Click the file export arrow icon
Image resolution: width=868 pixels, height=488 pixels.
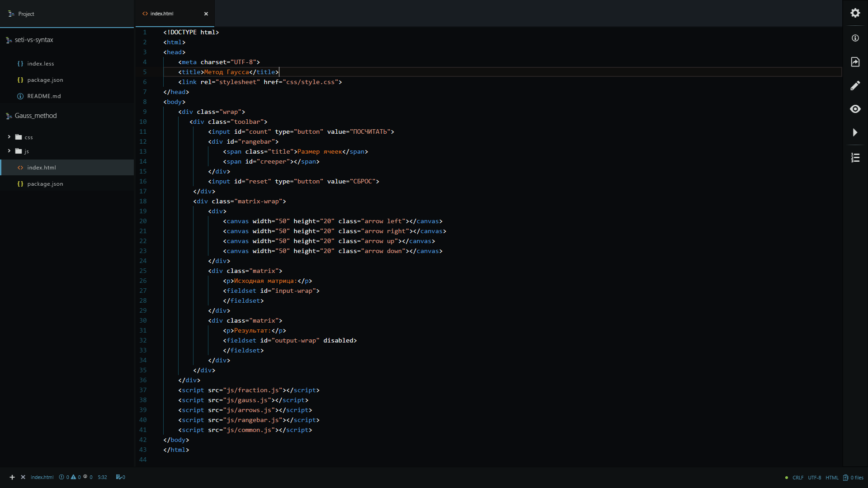pyautogui.click(x=855, y=62)
